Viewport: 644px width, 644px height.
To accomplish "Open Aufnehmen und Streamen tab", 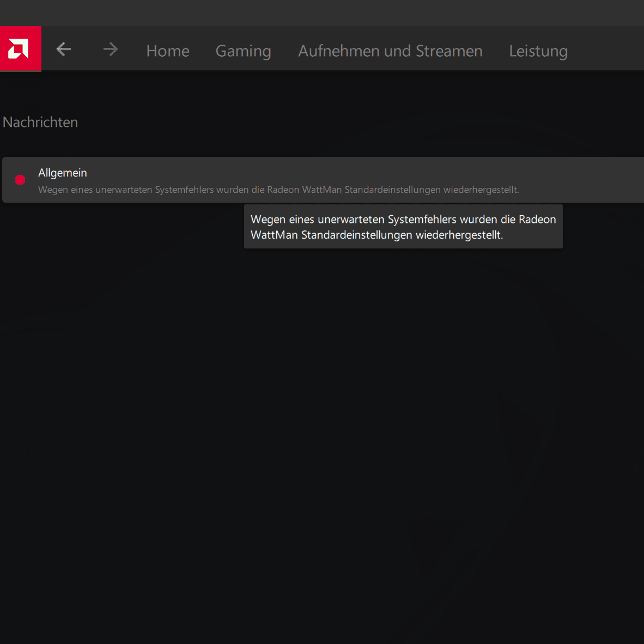I will pyautogui.click(x=390, y=51).
